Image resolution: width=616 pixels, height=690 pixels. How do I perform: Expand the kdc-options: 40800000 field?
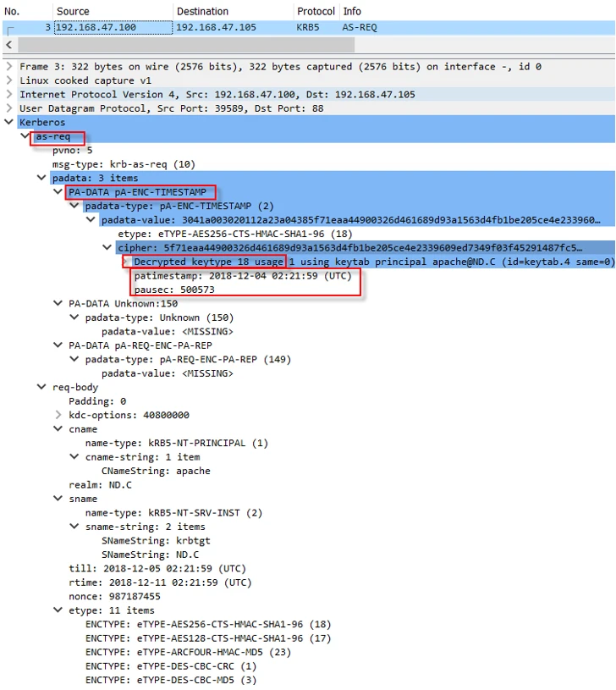[58, 415]
